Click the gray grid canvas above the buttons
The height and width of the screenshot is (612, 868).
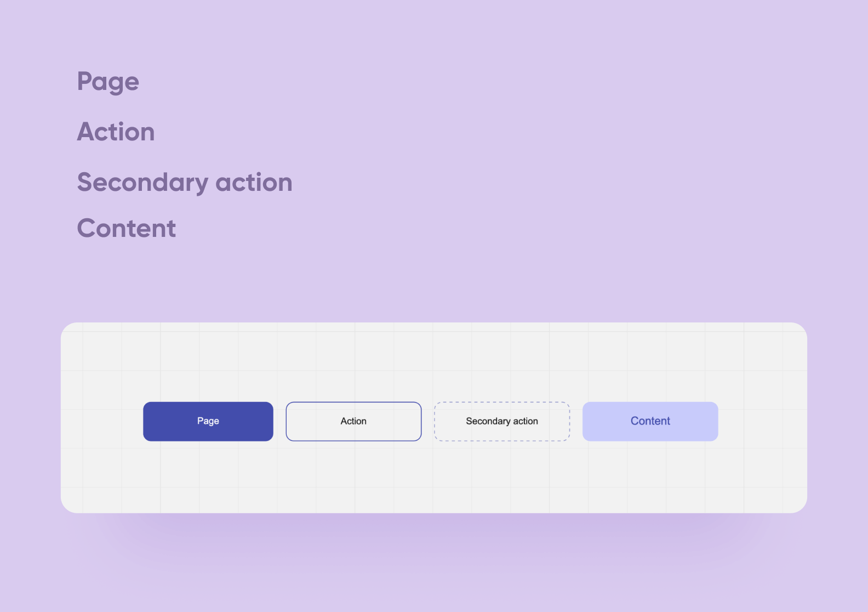(x=433, y=362)
